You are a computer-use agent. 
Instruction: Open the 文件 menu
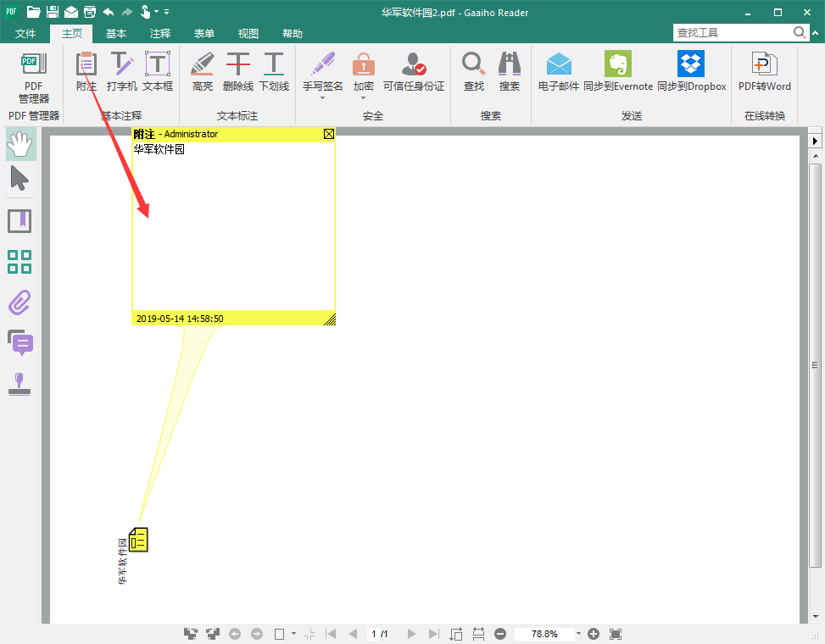(26, 33)
